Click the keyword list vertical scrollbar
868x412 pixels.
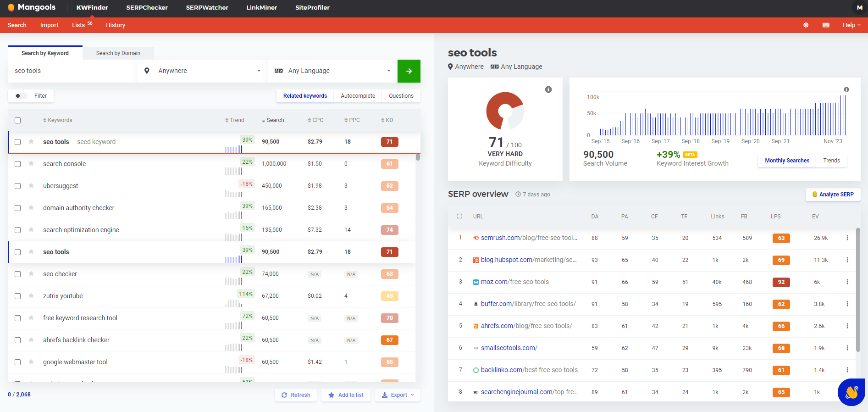(x=418, y=157)
